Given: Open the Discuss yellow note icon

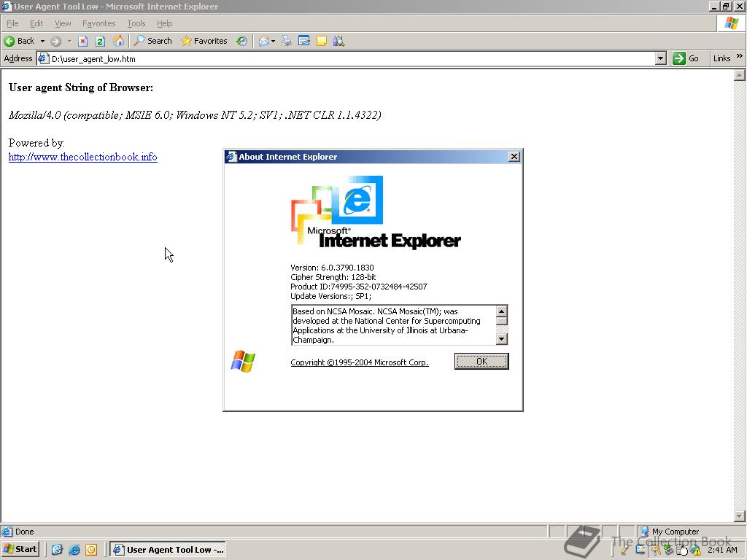Looking at the screenshot, I should 322,41.
